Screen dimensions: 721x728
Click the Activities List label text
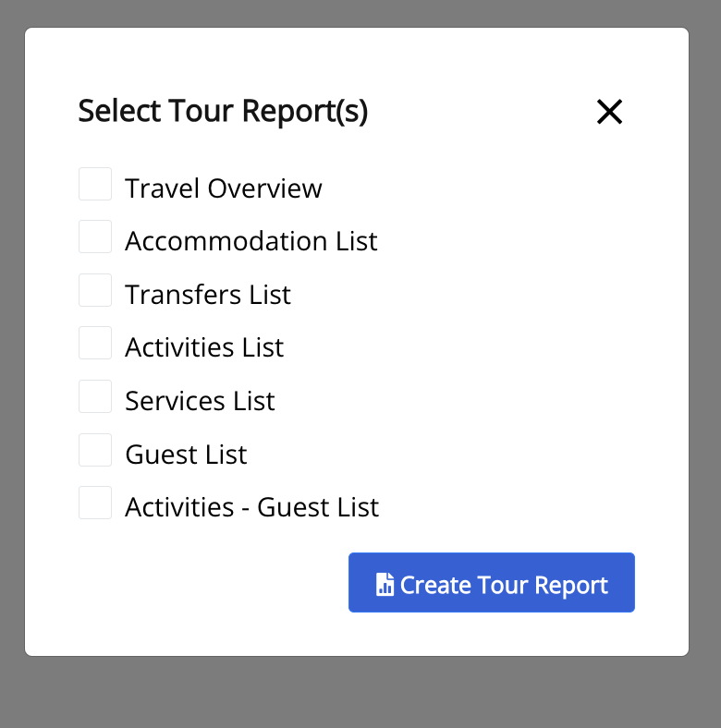[x=204, y=347]
